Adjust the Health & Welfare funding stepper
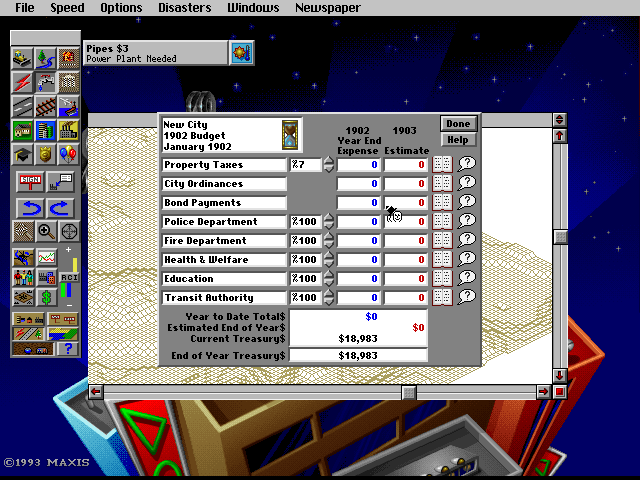640x480 pixels. (x=329, y=260)
